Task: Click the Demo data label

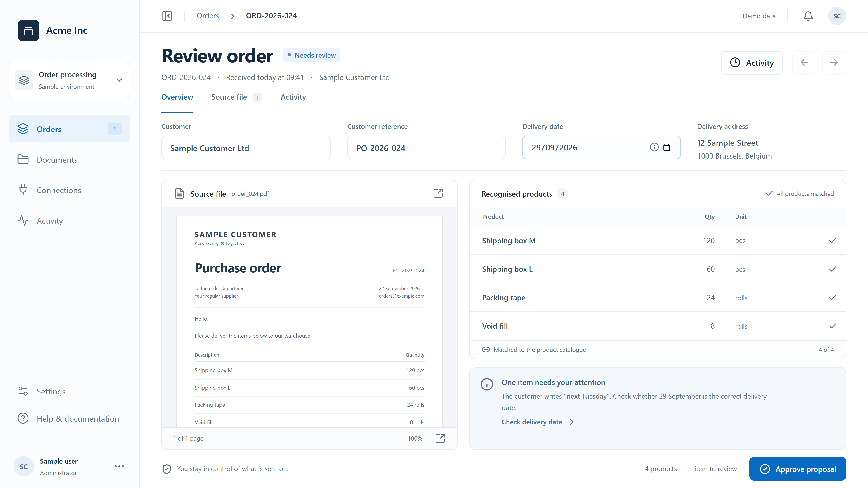Action: (759, 16)
